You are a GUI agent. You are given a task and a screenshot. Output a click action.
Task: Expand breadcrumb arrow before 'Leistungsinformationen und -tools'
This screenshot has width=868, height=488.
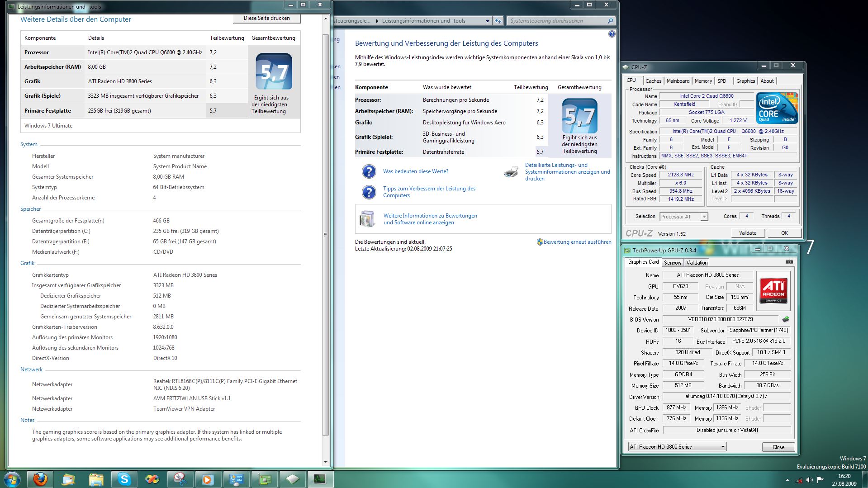[377, 21]
